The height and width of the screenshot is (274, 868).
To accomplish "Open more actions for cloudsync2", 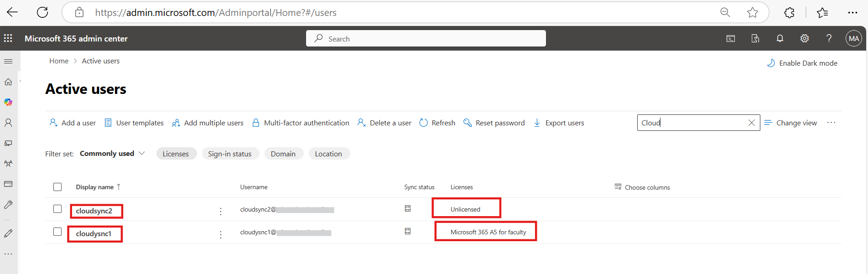I will (221, 212).
